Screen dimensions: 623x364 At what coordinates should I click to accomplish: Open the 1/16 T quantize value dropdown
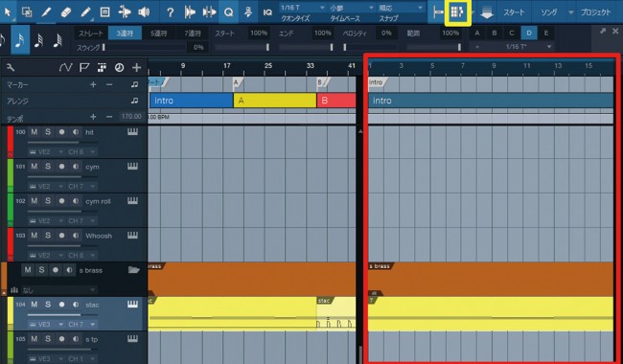[x=303, y=8]
